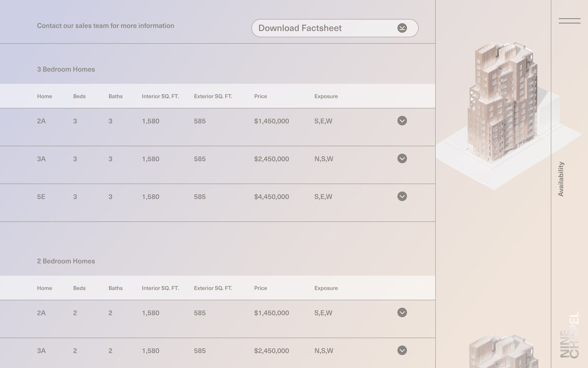Click 585 exterior value in 5E row
This screenshot has height=368, width=588.
[200, 197]
